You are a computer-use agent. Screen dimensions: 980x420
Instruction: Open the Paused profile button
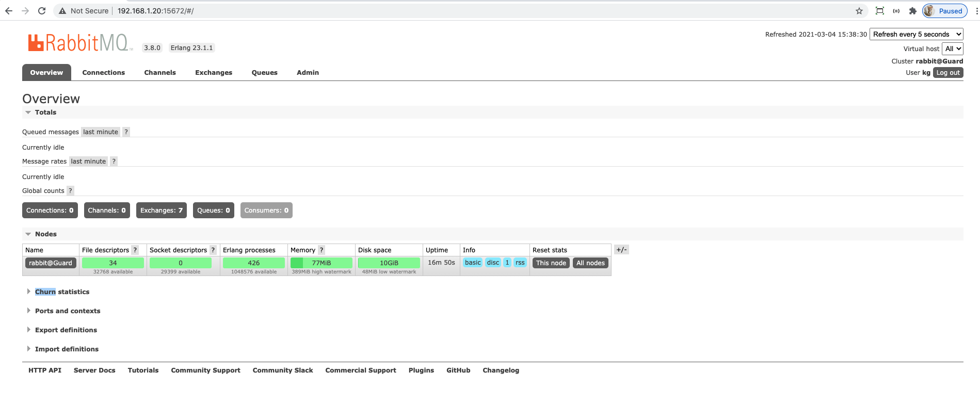tap(945, 11)
